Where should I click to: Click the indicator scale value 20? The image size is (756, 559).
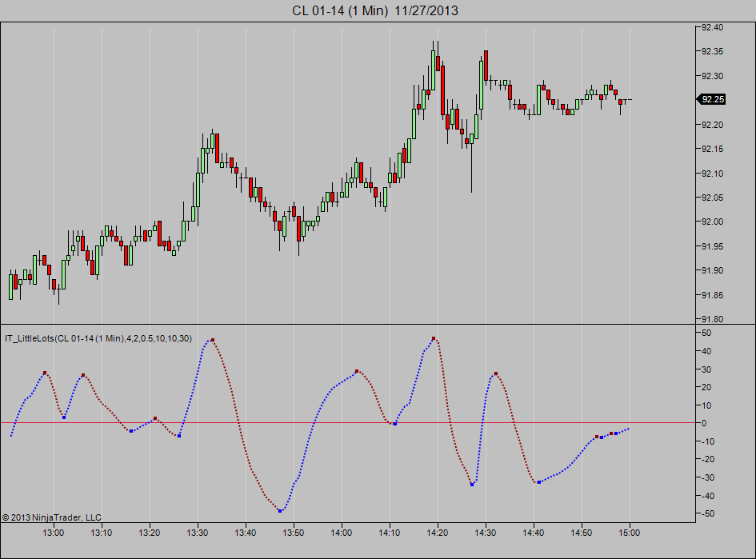(706, 387)
